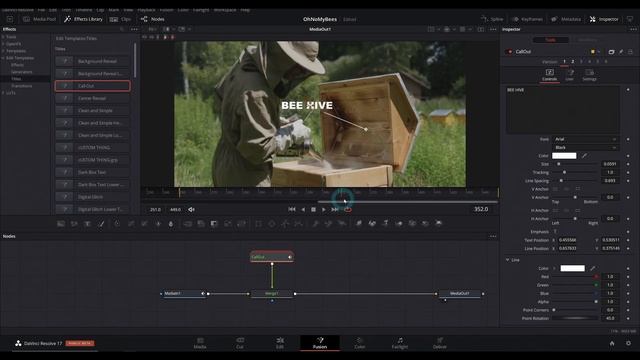Toggle the Inspector panel button

[604, 19]
